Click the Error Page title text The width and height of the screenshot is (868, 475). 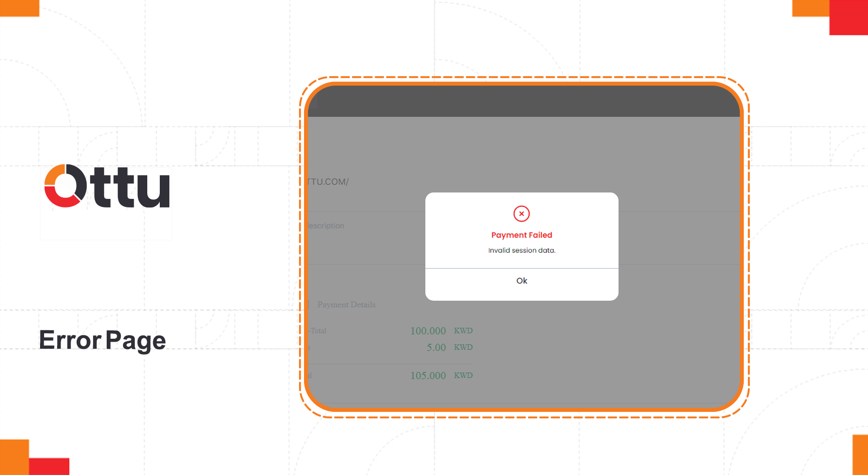point(103,341)
